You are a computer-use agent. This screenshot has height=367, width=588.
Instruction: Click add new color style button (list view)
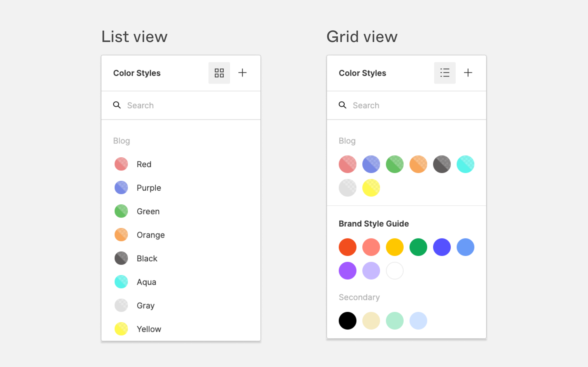click(243, 73)
